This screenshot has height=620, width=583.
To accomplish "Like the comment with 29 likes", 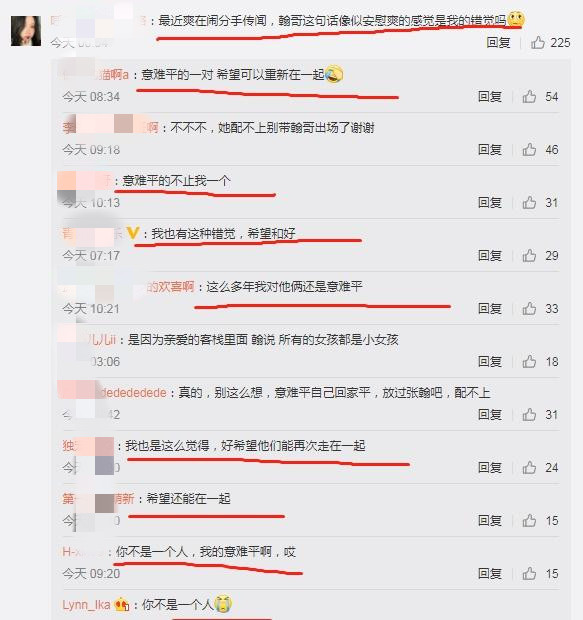I will click(x=529, y=255).
